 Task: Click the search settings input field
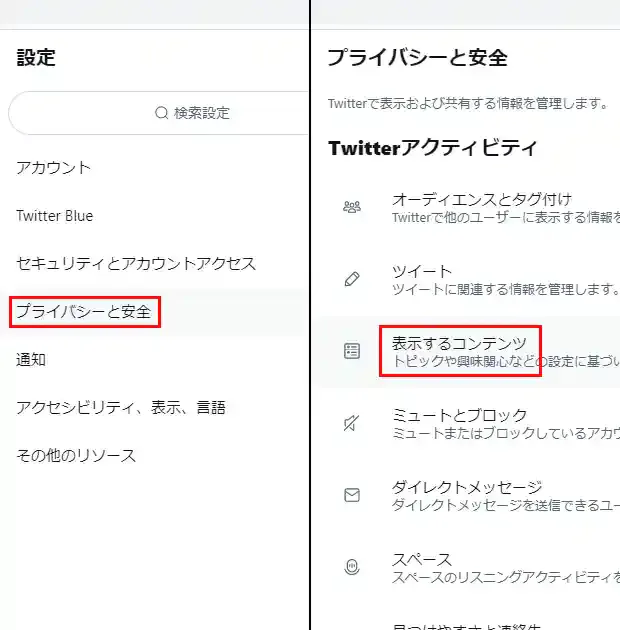[159, 113]
